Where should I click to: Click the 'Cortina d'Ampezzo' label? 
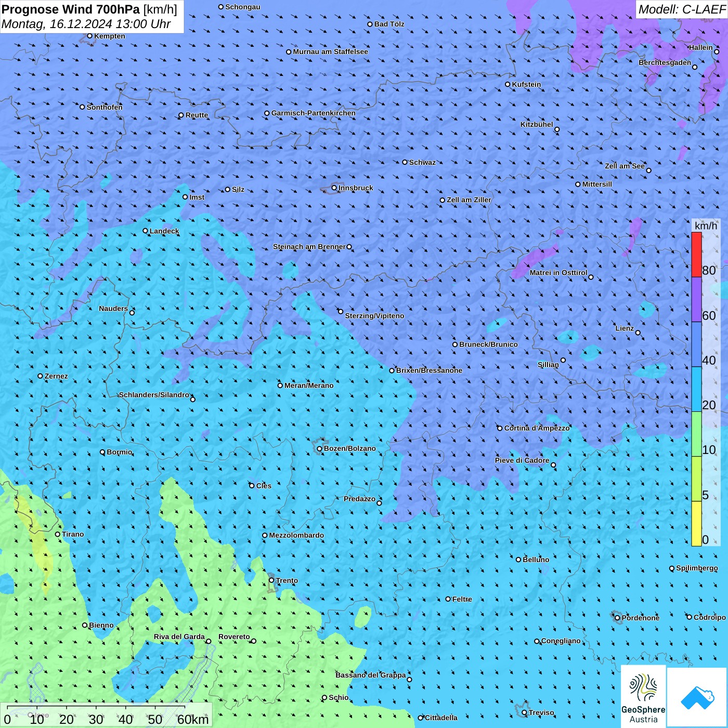click(537, 428)
